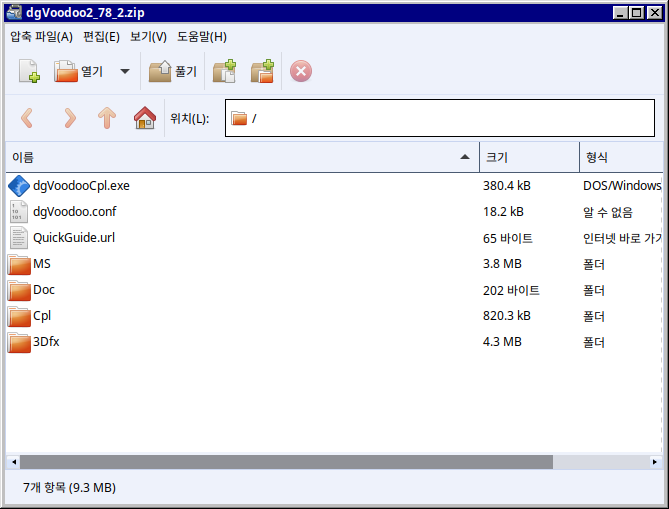Select the Cpl folder row
669x509 pixels.
coord(334,316)
